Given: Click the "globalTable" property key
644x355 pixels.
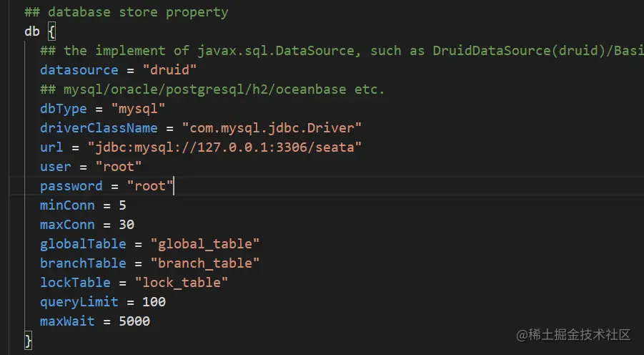Looking at the screenshot, I should (x=83, y=244).
